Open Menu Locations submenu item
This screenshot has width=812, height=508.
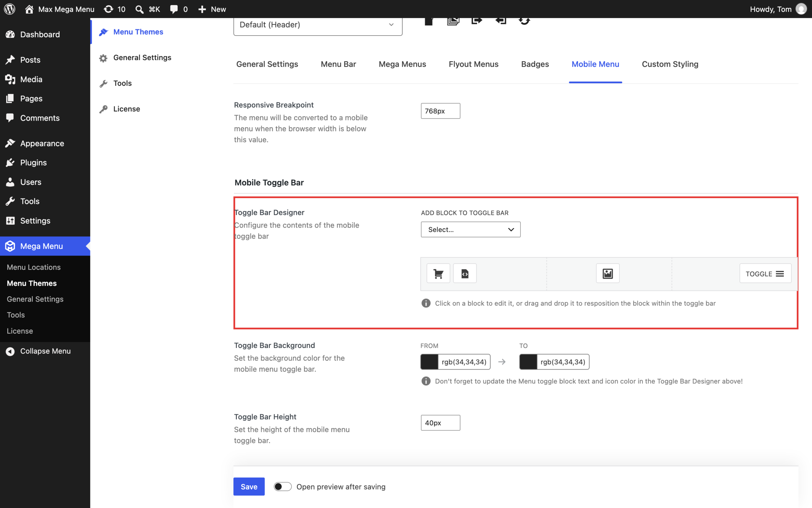coord(34,267)
